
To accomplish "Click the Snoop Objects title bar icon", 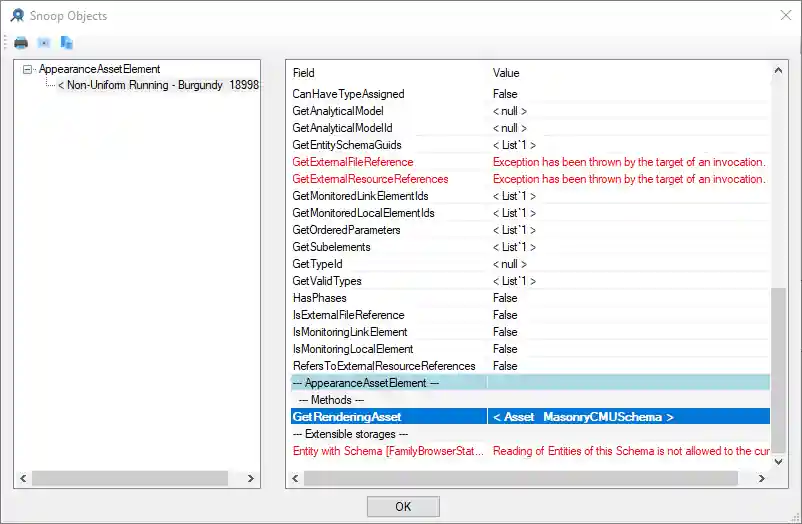I will coord(17,15).
